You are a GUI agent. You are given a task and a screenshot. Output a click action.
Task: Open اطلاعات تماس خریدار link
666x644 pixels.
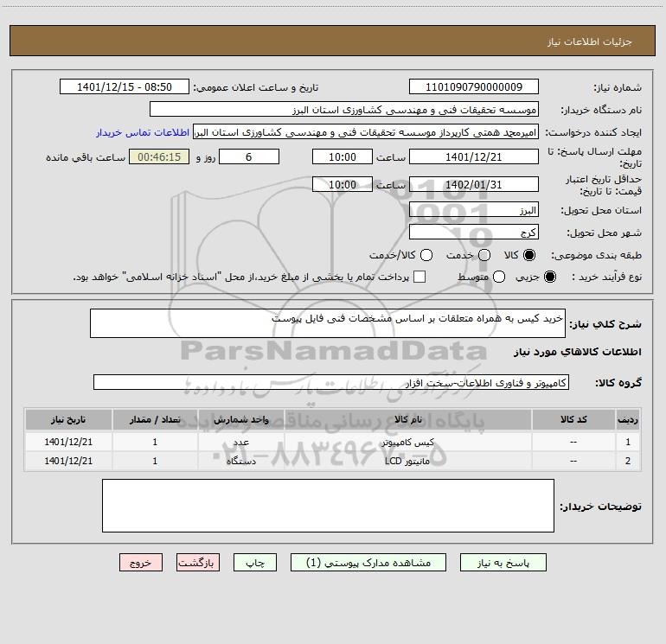click(143, 132)
